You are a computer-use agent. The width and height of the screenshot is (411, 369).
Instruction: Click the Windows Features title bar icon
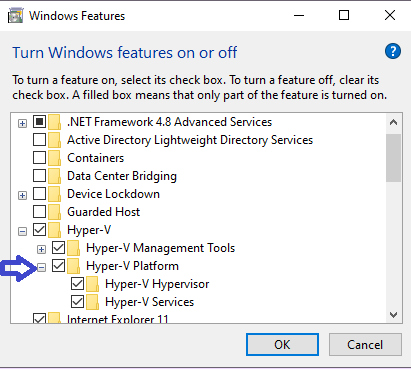coord(15,16)
